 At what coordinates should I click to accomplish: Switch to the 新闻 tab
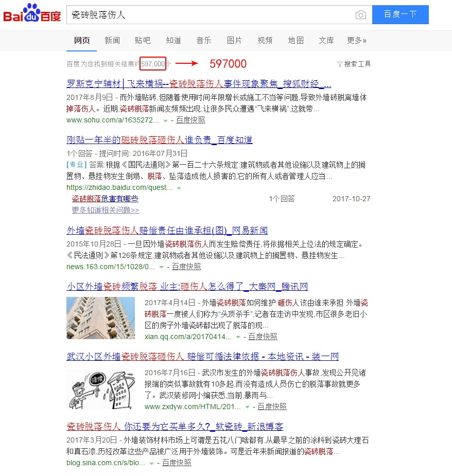point(112,40)
